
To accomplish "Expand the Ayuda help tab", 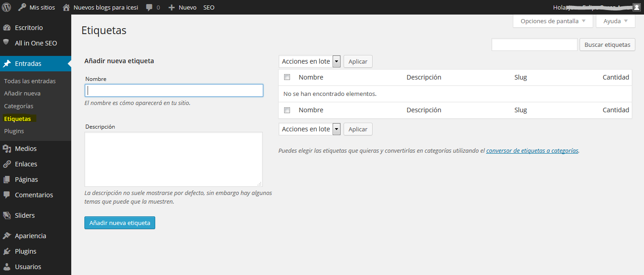I will pos(615,21).
